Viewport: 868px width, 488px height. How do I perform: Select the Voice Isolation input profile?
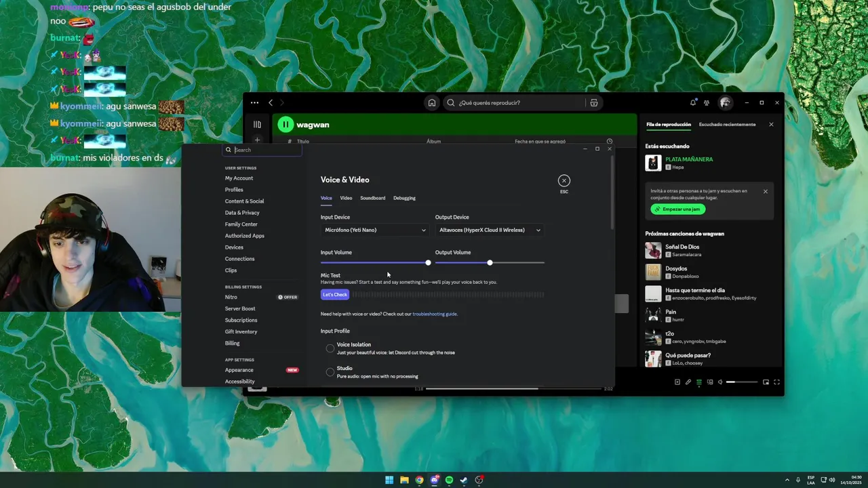pos(330,348)
